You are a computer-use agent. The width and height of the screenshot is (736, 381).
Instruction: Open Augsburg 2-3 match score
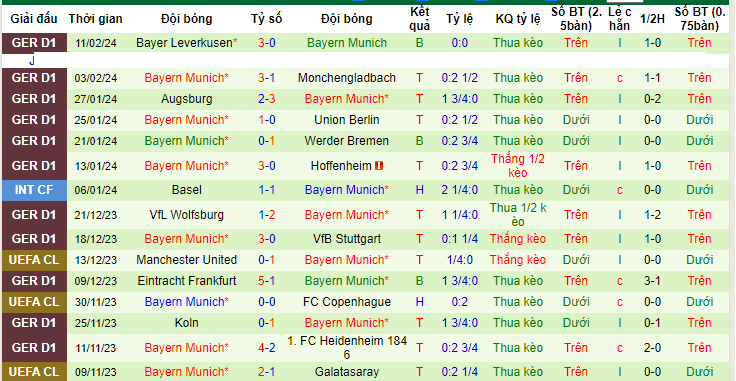pyautogui.click(x=267, y=99)
